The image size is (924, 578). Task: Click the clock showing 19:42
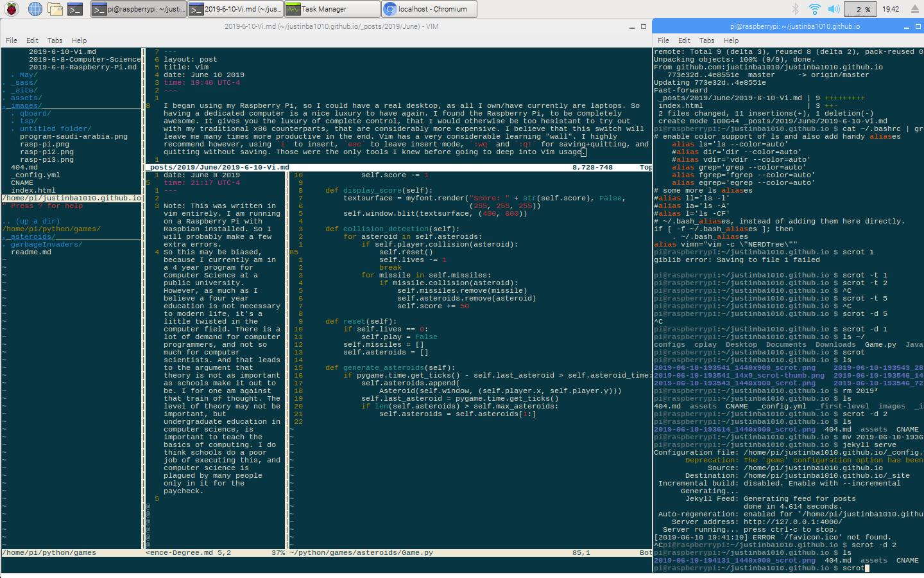(x=891, y=9)
